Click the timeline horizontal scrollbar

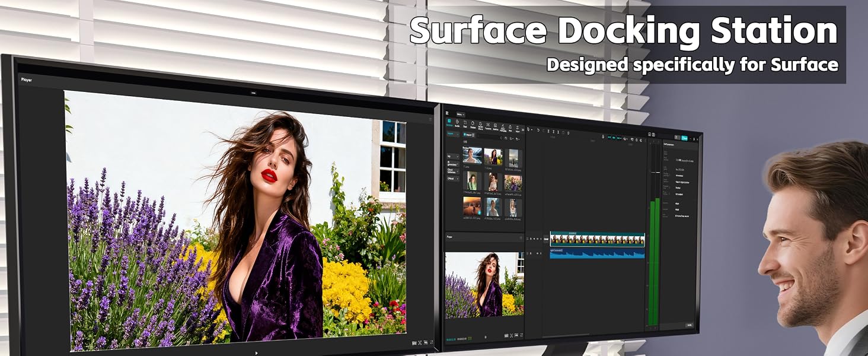566,335
